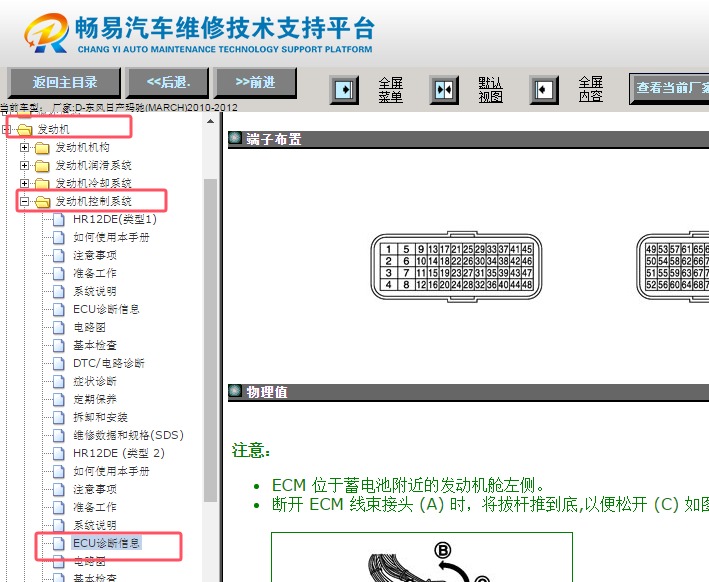Select the 发动机冷却系统 folder icon
The image size is (709, 582).
(42, 184)
